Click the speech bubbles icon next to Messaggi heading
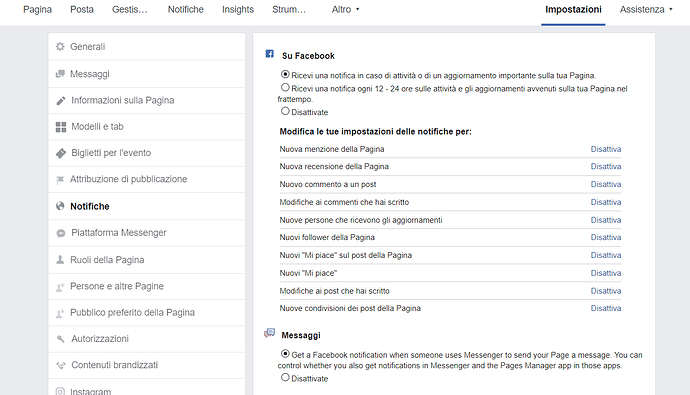The height and width of the screenshot is (395, 690). pos(269,333)
